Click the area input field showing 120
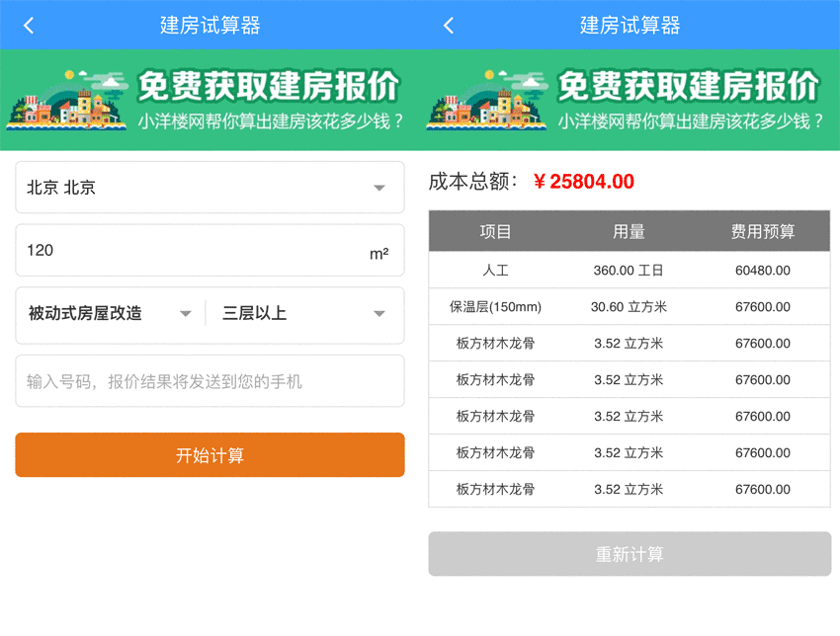Image resolution: width=840 pixels, height=636 pixels. pos(188,251)
